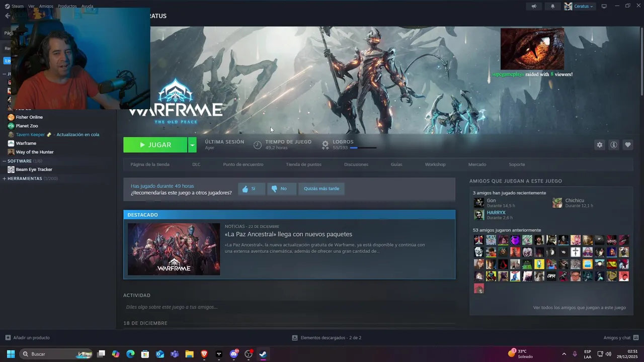Open Microsoft Teams from the taskbar
644x362 pixels.
pos(175,354)
